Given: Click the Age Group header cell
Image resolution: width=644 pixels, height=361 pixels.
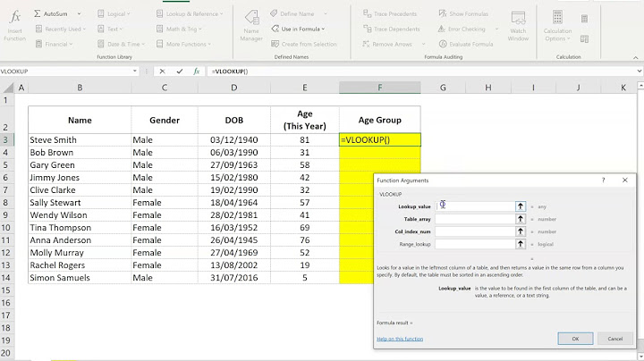Looking at the screenshot, I should tap(380, 120).
